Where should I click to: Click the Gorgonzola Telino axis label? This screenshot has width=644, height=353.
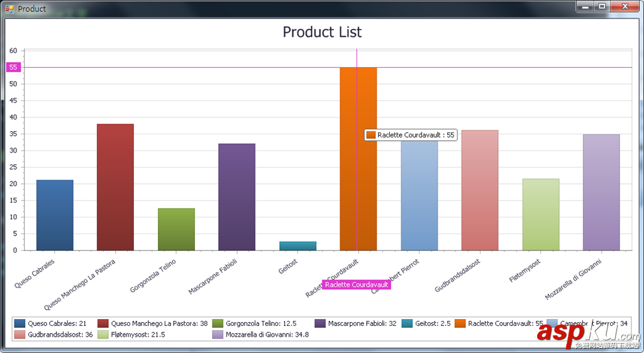(153, 276)
